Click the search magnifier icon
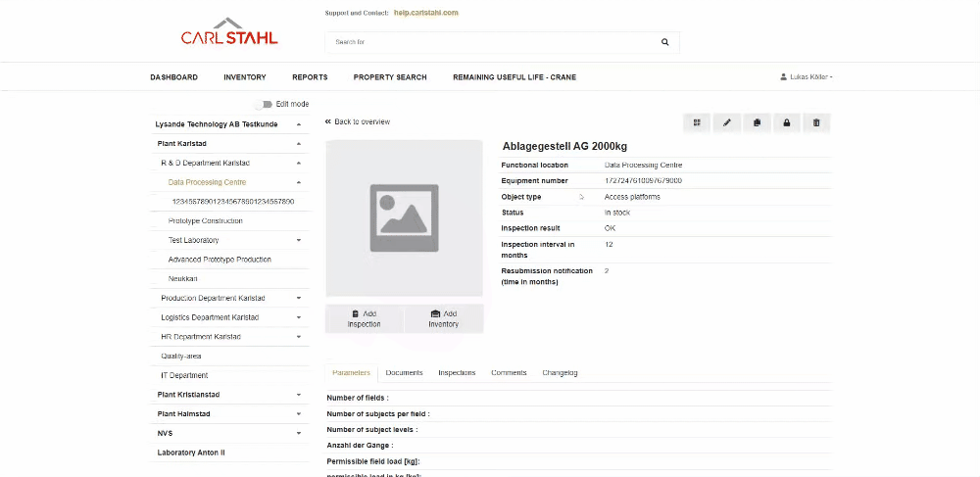The image size is (980, 477). [x=664, y=42]
